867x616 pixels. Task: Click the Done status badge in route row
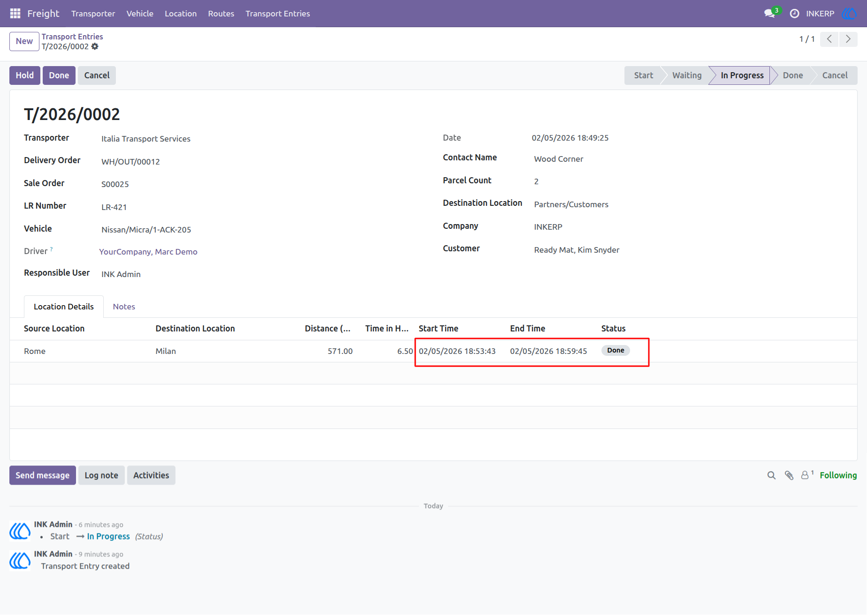point(616,350)
